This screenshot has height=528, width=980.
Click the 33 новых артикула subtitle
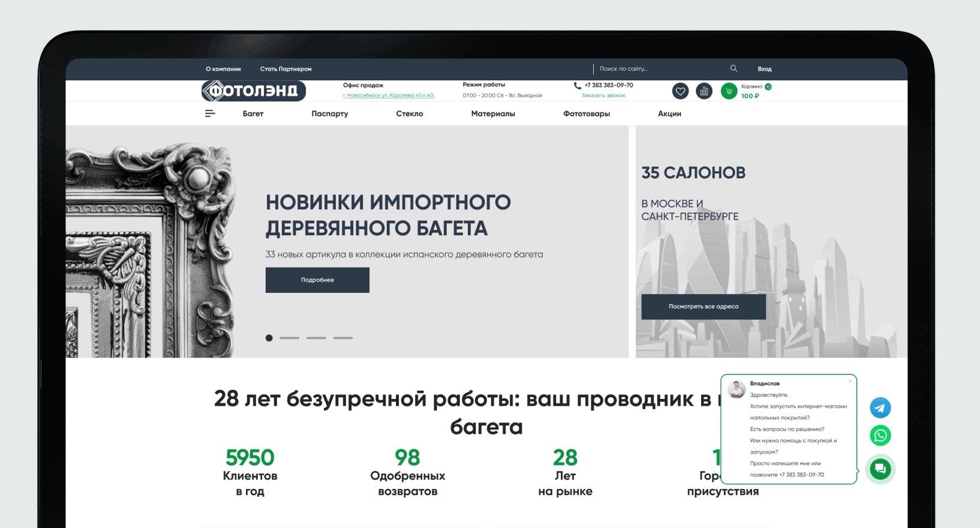pos(404,254)
